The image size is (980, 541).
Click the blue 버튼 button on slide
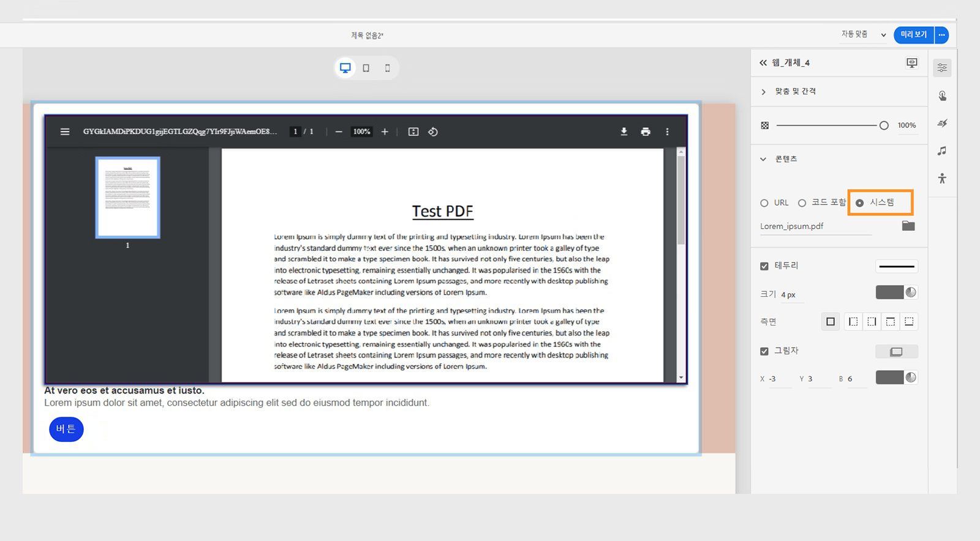click(66, 428)
